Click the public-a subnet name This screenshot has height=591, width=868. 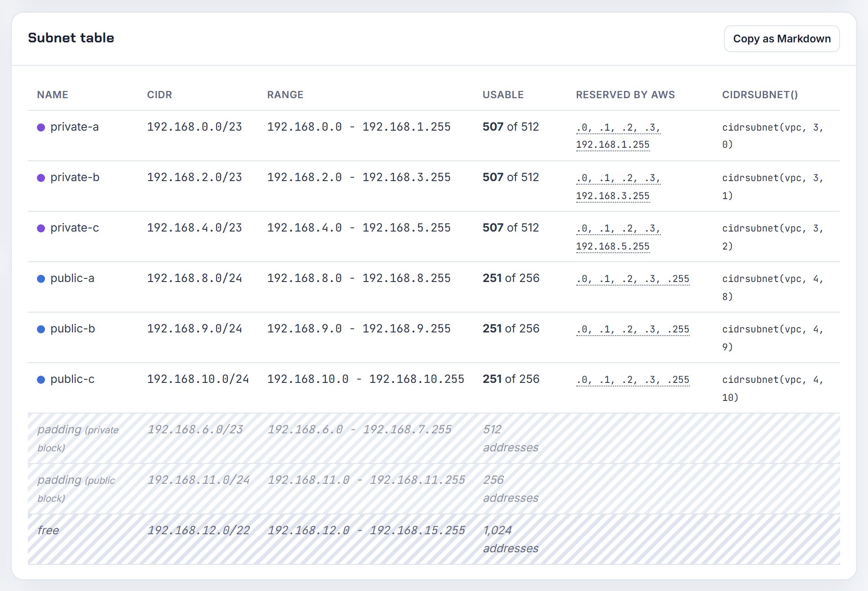(72, 278)
